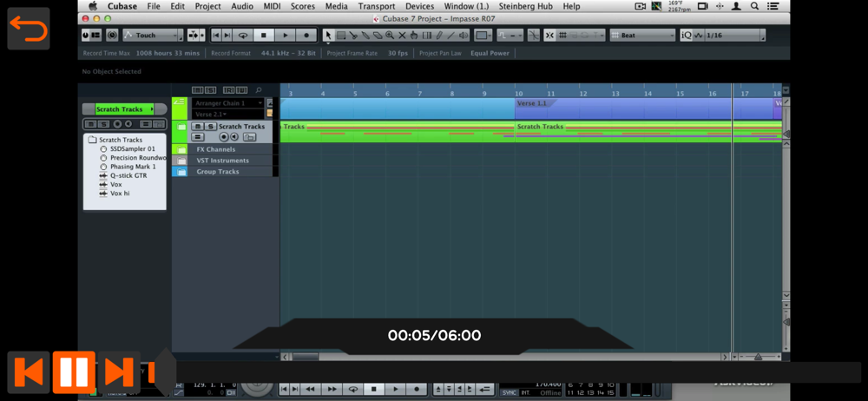Click the Verse 1.1 arranger event
This screenshot has height=401, width=868.
click(642, 108)
